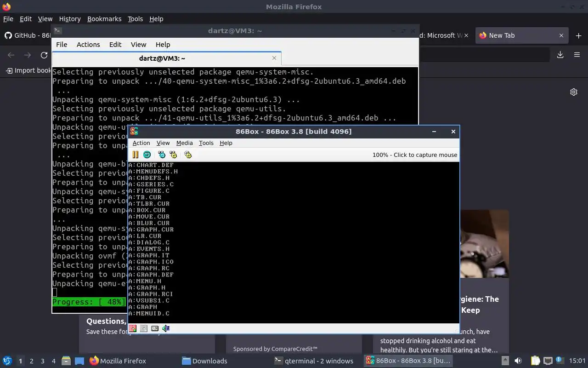Click the update notifier tray icon
588x368 pixels.
click(x=560, y=360)
